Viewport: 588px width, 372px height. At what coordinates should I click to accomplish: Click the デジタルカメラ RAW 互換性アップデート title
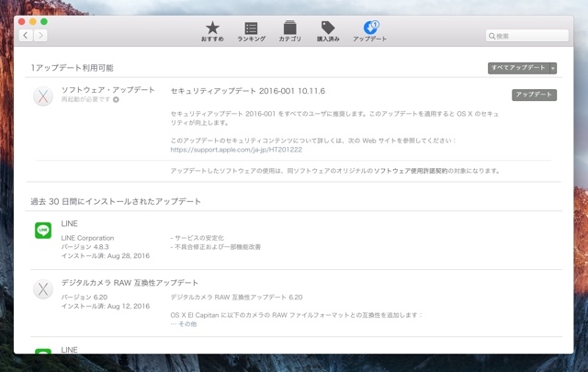click(130, 283)
